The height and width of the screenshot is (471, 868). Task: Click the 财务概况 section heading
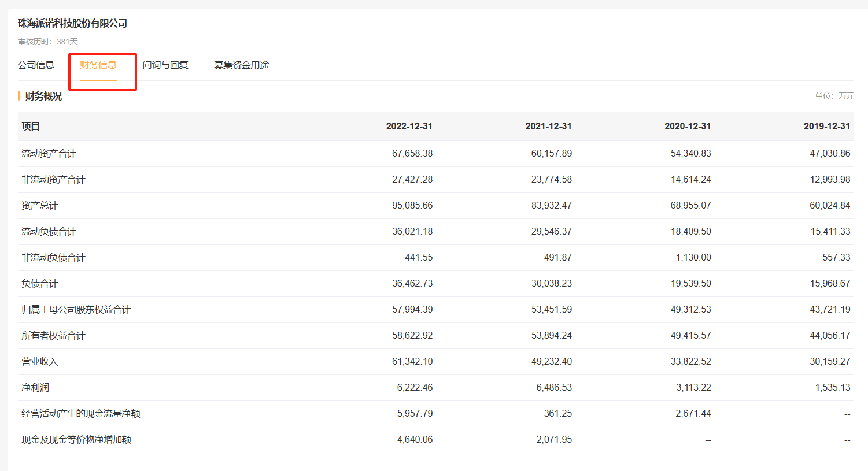[x=43, y=97]
